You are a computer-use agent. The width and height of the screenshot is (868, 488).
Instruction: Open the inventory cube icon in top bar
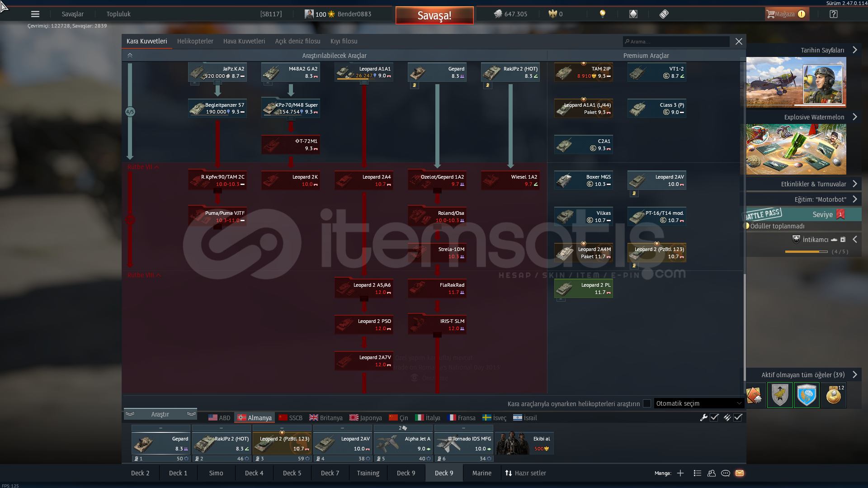point(633,14)
